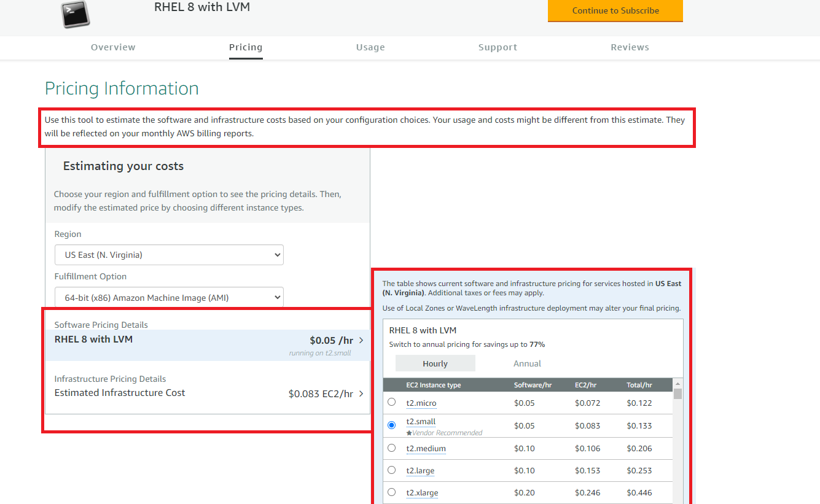Pick the t2.large radio button
The image size is (820, 504).
click(x=392, y=470)
